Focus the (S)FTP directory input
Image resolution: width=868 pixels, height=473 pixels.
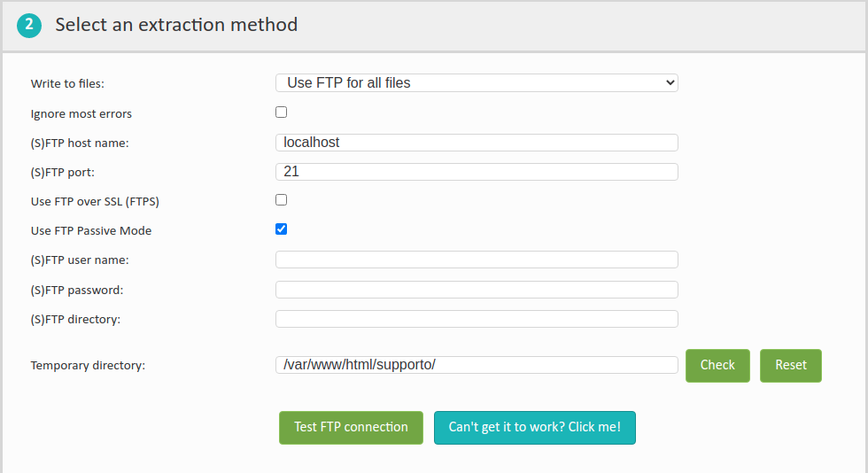[477, 319]
